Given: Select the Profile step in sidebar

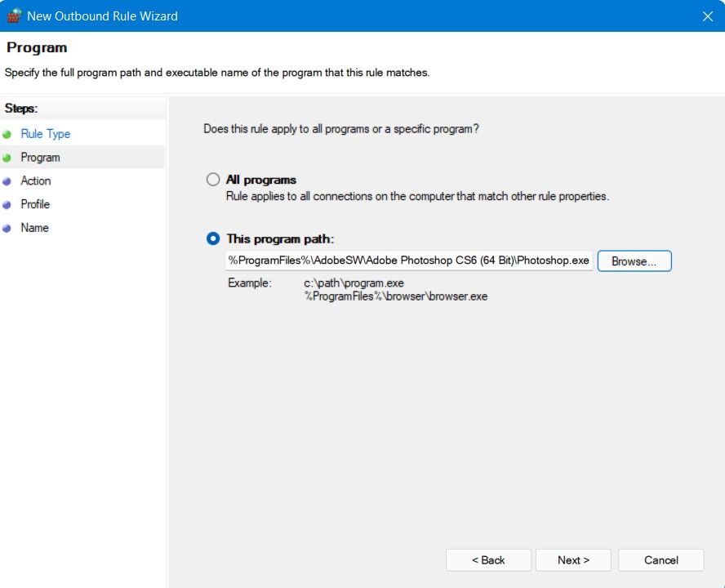Looking at the screenshot, I should (35, 204).
